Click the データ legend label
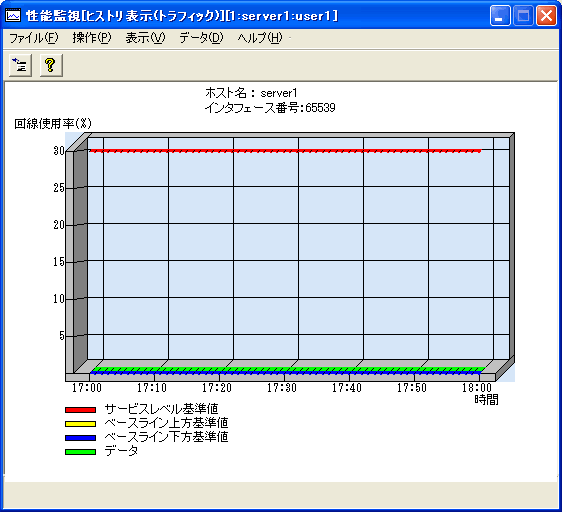Image resolution: width=562 pixels, height=512 pixels. point(121,451)
